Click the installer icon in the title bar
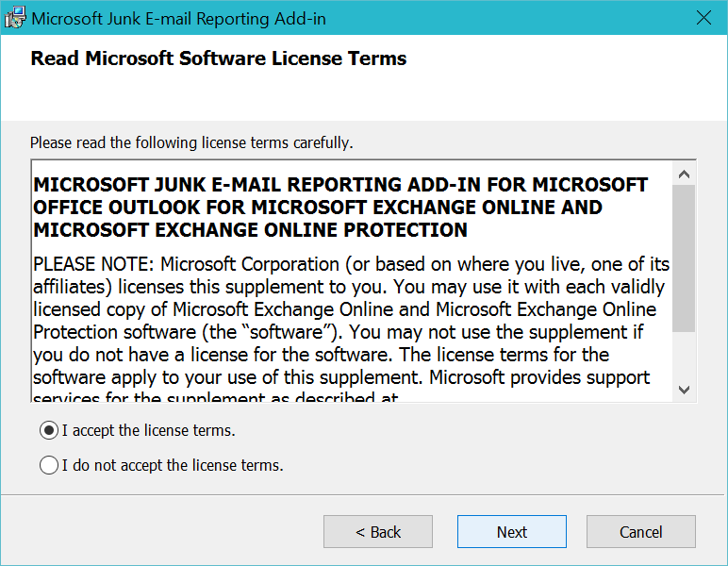 (x=16, y=17)
